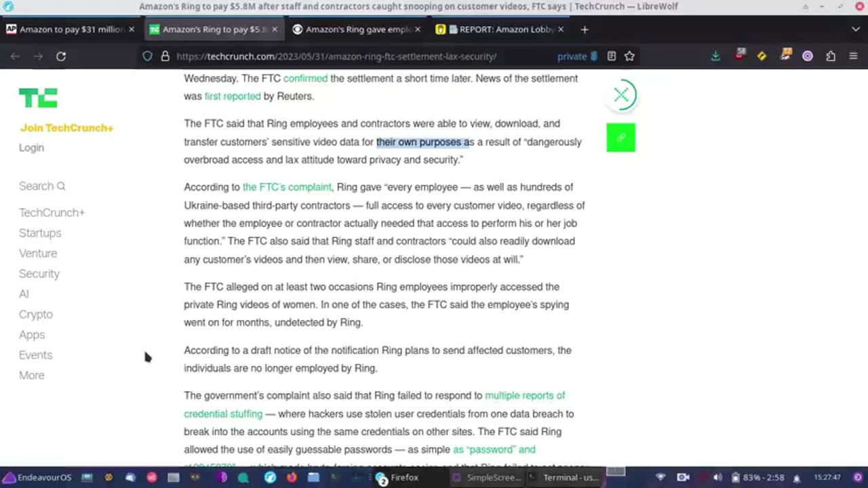Open the notifications bell tray icon
868x488 pixels.
(797, 478)
